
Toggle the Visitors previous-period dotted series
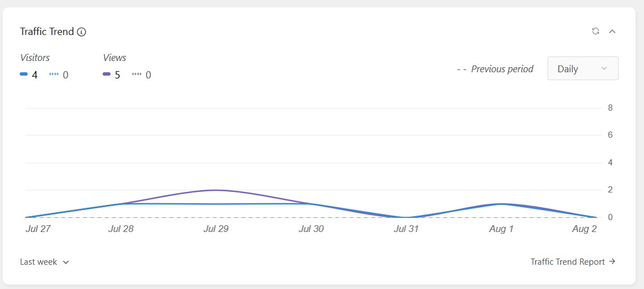(59, 75)
